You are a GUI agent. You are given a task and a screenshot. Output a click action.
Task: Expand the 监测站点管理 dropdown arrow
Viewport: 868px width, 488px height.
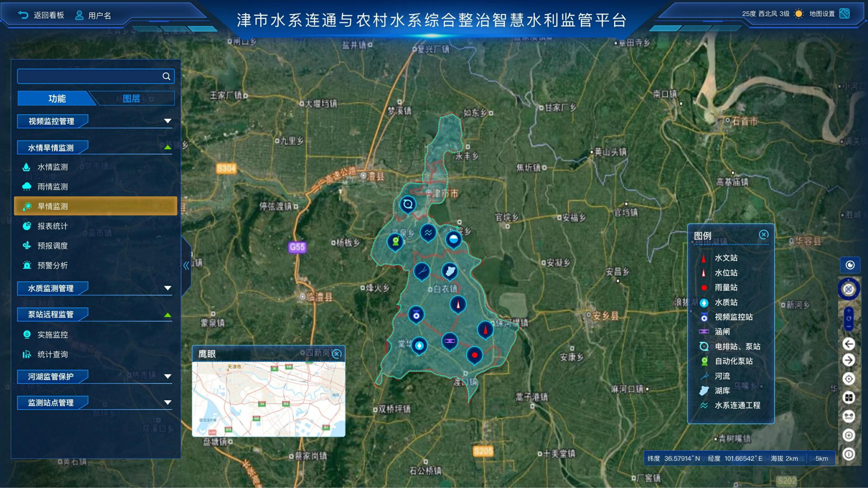tap(167, 402)
